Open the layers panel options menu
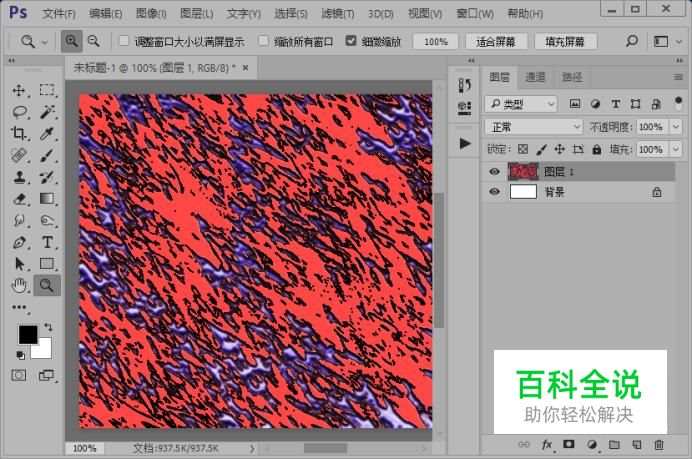Screen dimensions: 692x459 pos(678,77)
